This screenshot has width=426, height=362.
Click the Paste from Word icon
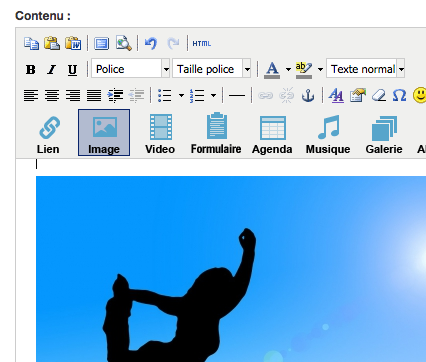[x=73, y=43]
